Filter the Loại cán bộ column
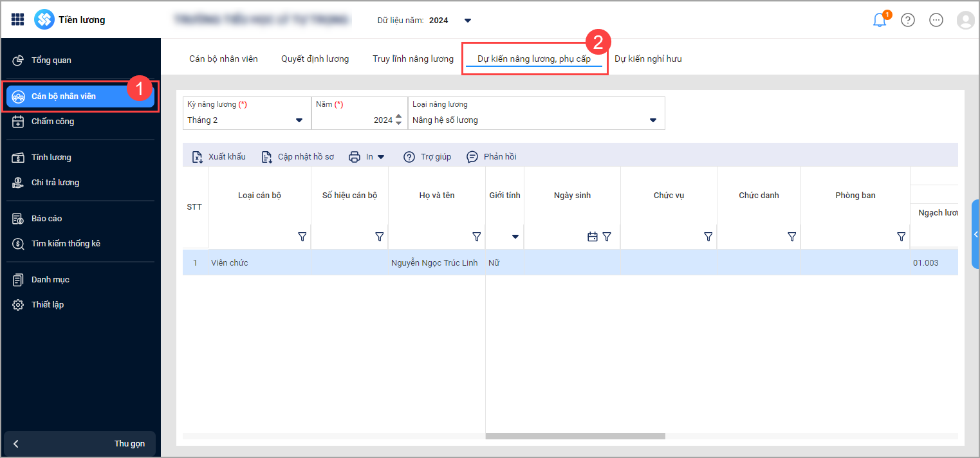980x458 pixels. pyautogui.click(x=302, y=237)
